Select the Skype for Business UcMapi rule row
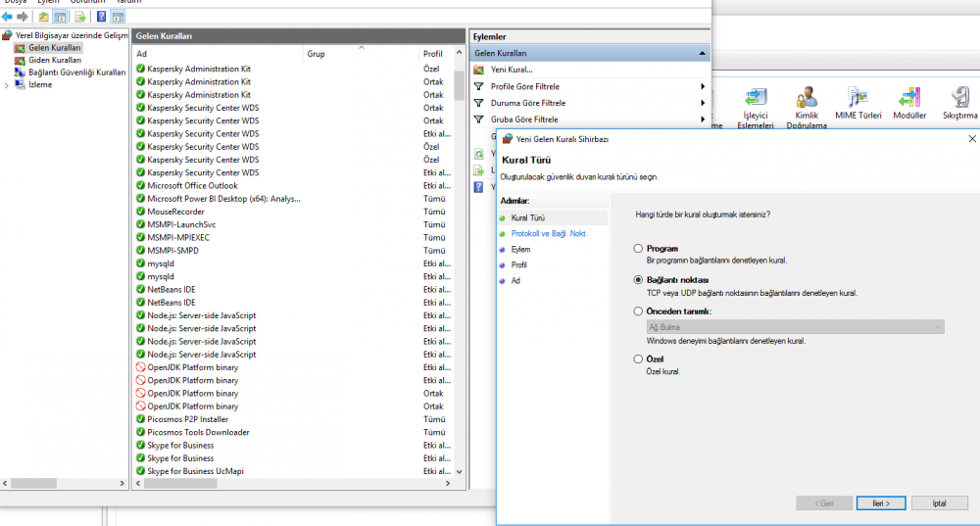The width and height of the screenshot is (980, 526). point(294,471)
